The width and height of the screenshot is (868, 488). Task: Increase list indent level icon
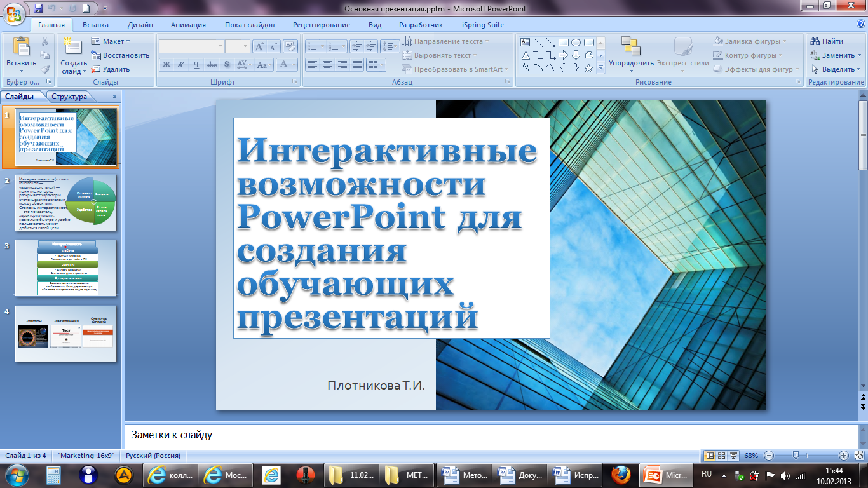[x=372, y=46]
